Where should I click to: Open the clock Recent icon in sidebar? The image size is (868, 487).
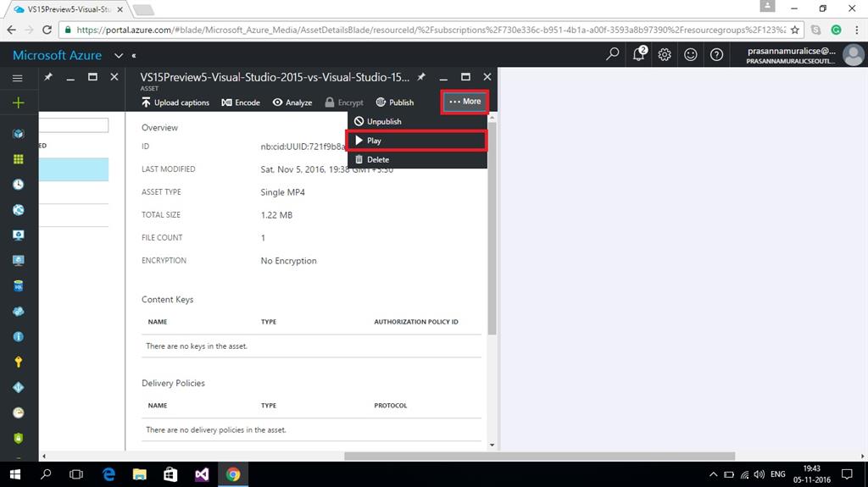pyautogui.click(x=19, y=185)
